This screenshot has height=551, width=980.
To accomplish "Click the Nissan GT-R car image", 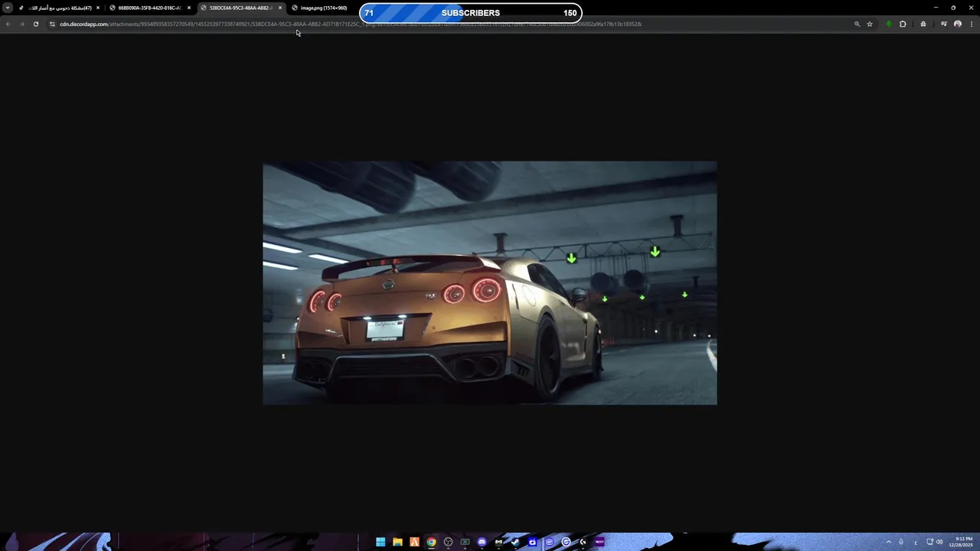I will click(x=490, y=282).
